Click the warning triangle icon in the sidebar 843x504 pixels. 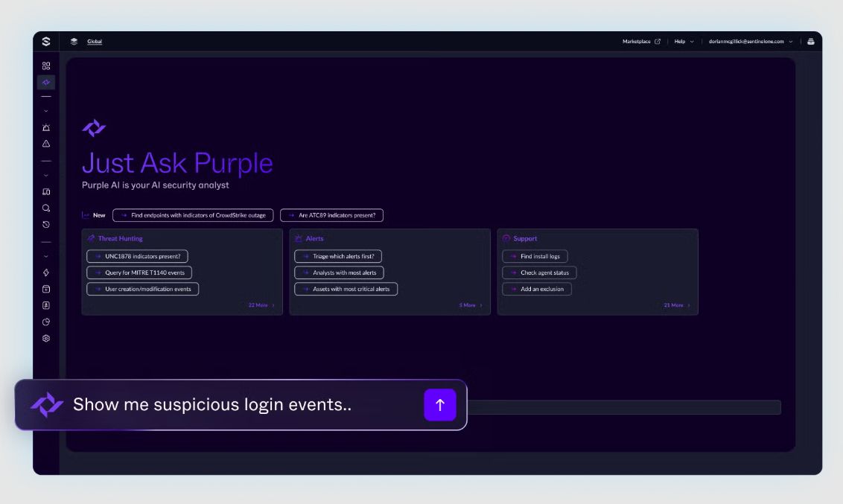[46, 144]
